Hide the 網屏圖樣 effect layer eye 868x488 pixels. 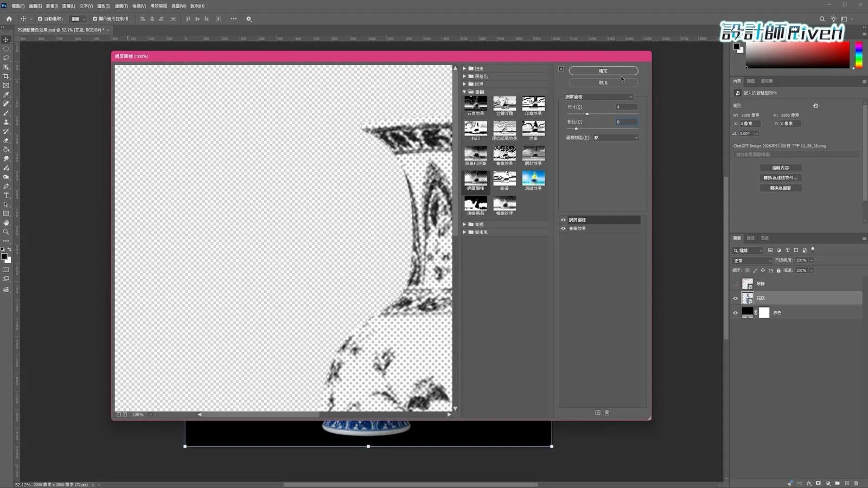click(563, 220)
